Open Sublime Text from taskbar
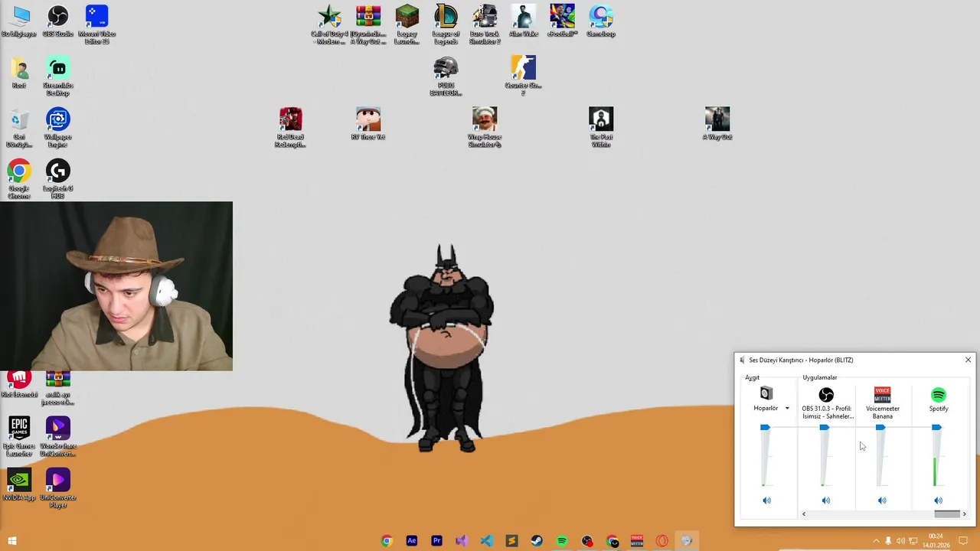The width and height of the screenshot is (980, 551). pyautogui.click(x=511, y=541)
